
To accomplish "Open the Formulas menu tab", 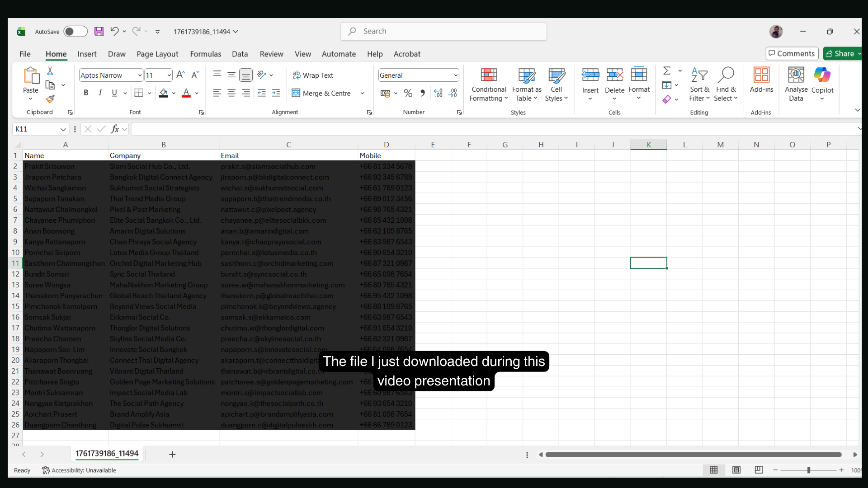I will pyautogui.click(x=206, y=54).
